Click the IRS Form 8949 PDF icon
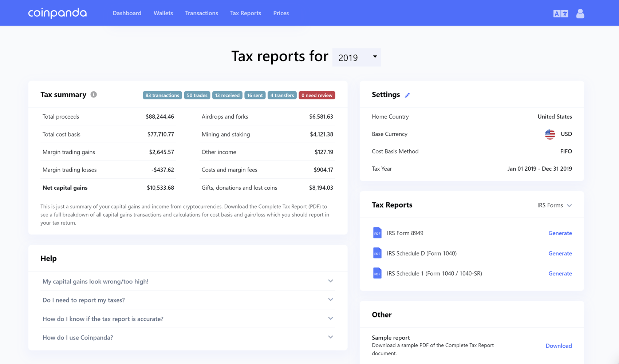This screenshot has width=619, height=364. pos(377,233)
